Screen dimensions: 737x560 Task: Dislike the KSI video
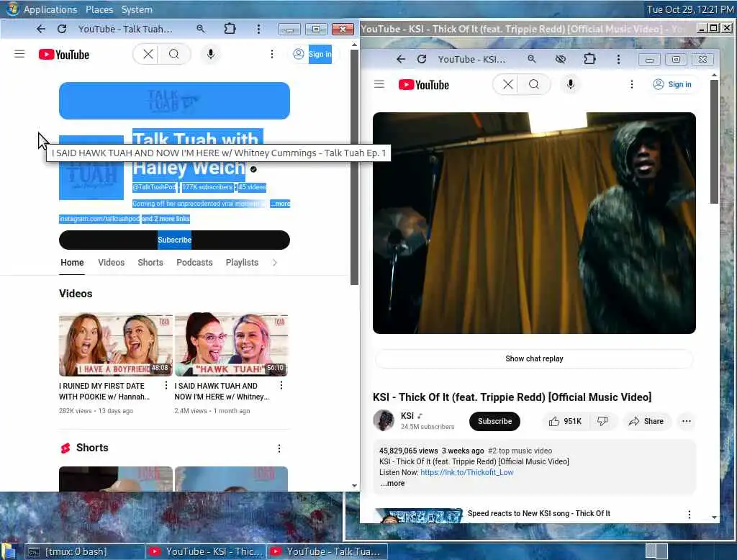click(602, 421)
